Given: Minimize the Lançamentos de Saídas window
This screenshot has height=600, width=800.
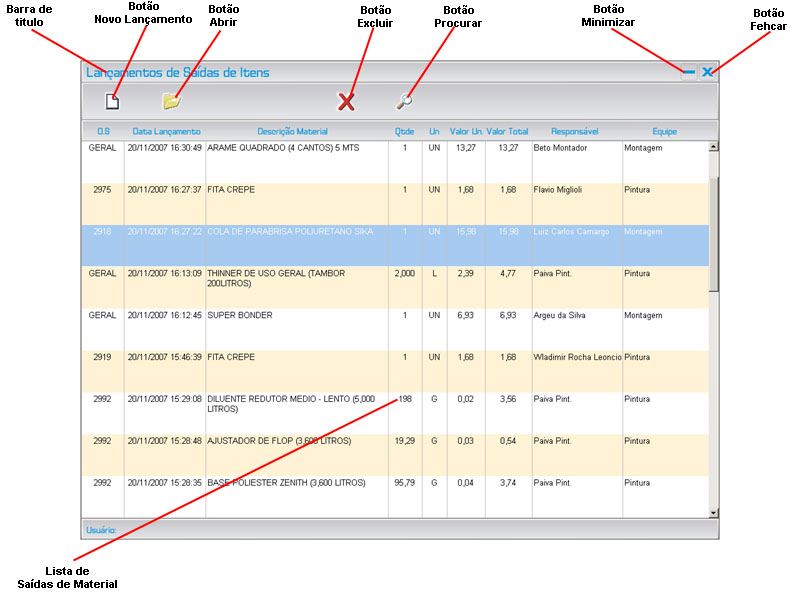Looking at the screenshot, I should coord(688,72).
